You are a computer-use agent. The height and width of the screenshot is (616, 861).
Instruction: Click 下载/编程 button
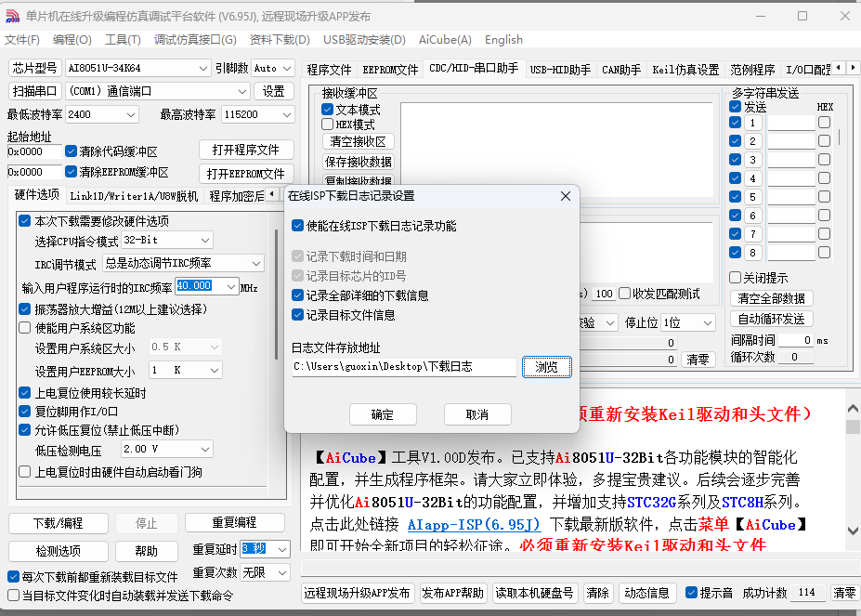point(59,523)
